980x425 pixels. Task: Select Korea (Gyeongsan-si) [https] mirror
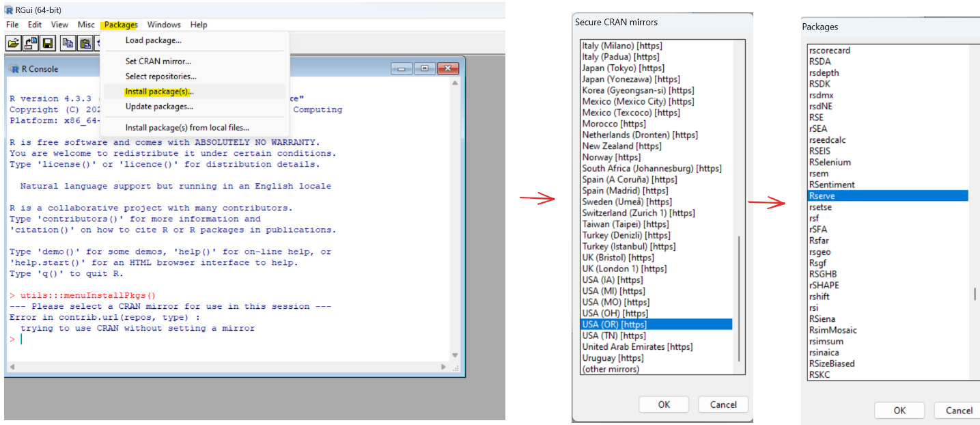(x=656, y=90)
